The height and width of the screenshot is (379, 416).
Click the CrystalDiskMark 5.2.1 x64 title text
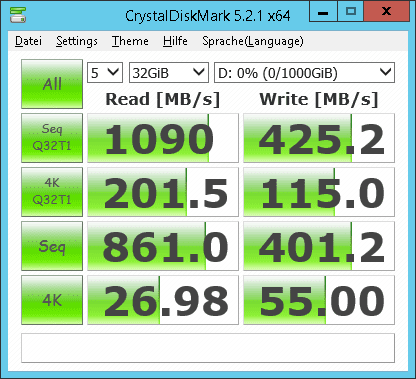pyautogui.click(x=208, y=16)
